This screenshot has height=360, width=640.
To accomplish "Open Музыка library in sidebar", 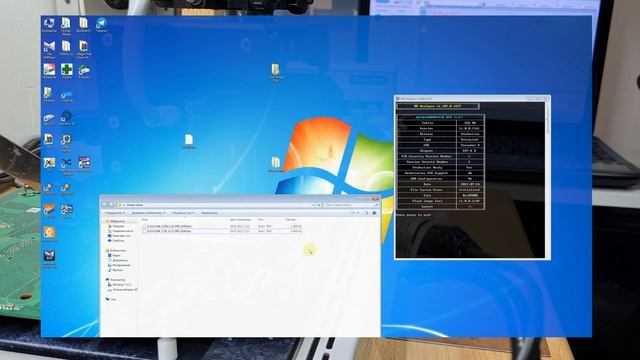I will (116, 270).
